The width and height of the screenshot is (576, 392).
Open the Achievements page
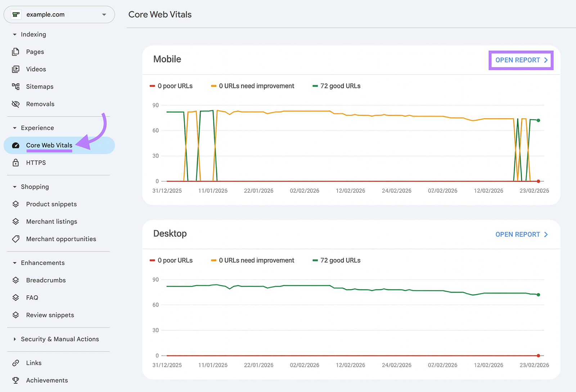tap(47, 380)
